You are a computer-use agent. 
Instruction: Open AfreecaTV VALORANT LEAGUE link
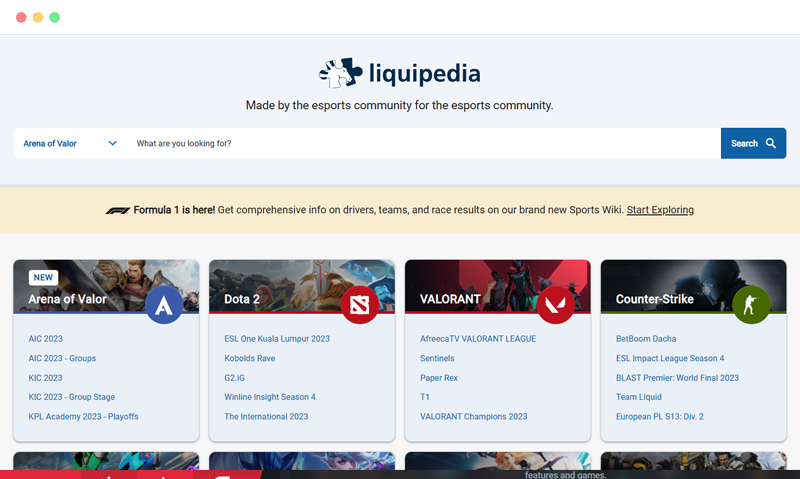pyautogui.click(x=478, y=339)
